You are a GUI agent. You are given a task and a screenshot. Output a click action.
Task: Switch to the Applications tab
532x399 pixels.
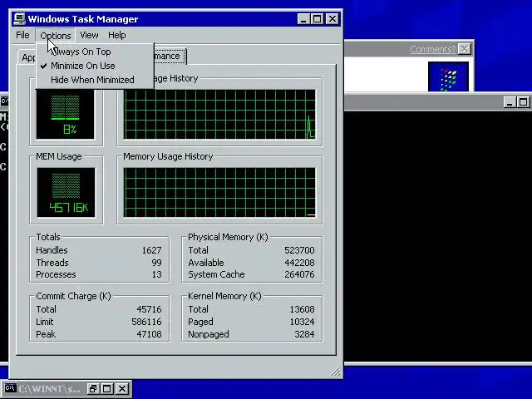(x=27, y=57)
